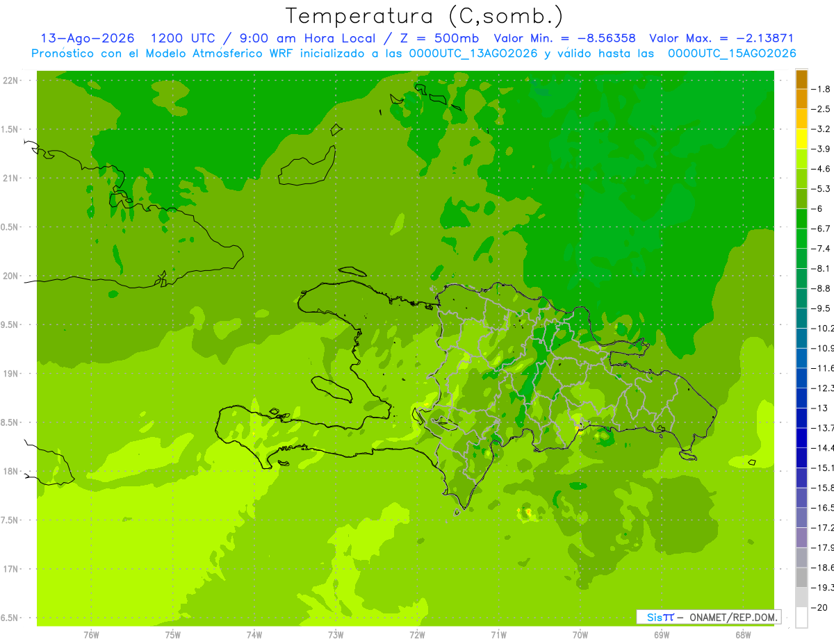Click the '69W' longitude label
834x644 pixels.
(662, 635)
